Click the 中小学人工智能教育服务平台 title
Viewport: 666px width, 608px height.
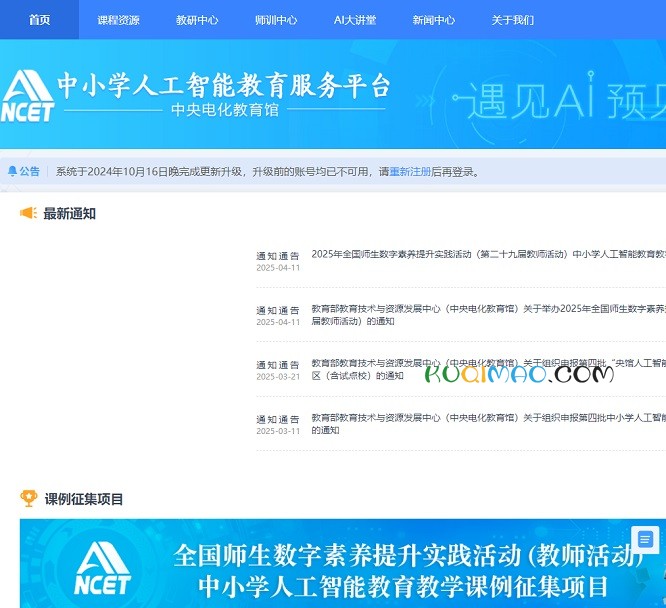224,85
